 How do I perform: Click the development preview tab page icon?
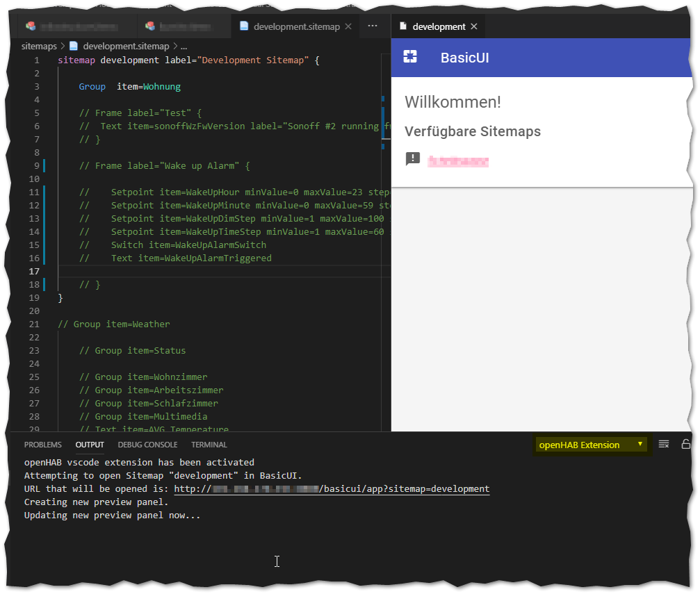tap(403, 26)
